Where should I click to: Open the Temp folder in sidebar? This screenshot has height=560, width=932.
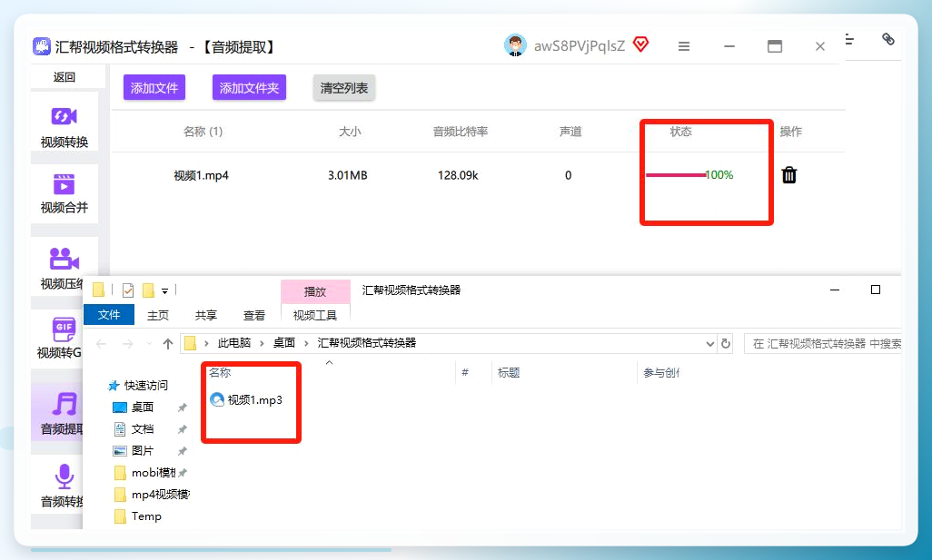138,516
